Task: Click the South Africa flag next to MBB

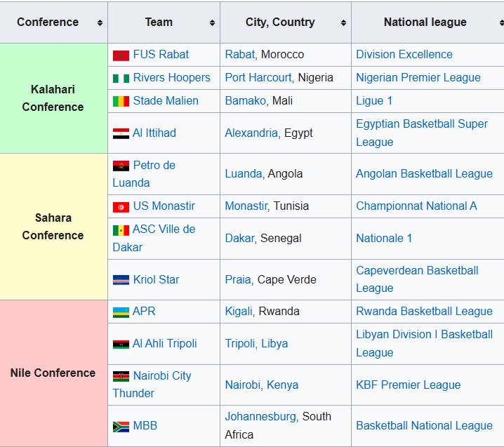Action: point(121,426)
